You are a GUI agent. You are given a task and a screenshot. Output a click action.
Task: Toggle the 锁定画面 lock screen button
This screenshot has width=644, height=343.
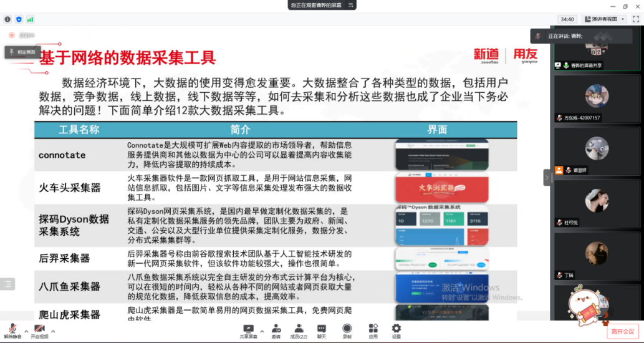[23, 52]
